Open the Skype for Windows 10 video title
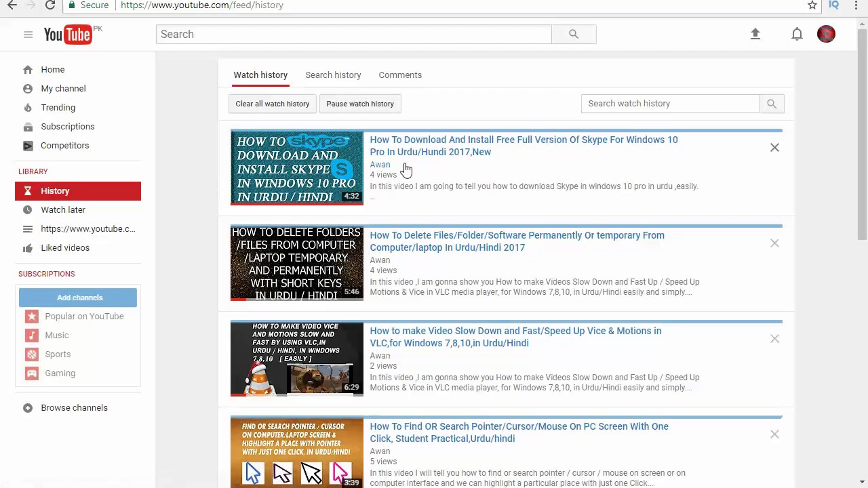 click(x=524, y=146)
